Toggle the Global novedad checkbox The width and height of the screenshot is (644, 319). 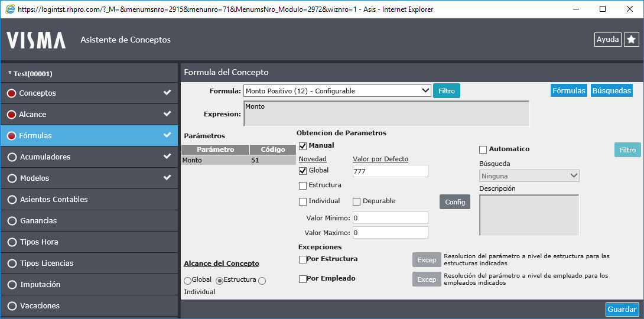303,171
